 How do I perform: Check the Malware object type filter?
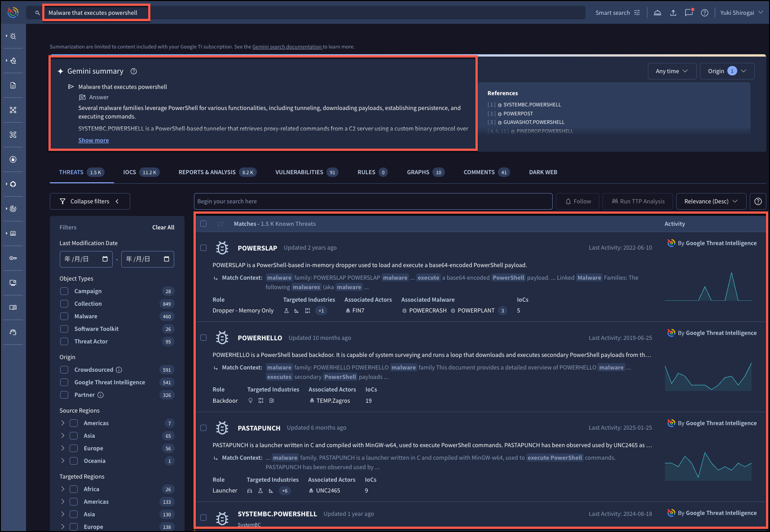pyautogui.click(x=64, y=317)
